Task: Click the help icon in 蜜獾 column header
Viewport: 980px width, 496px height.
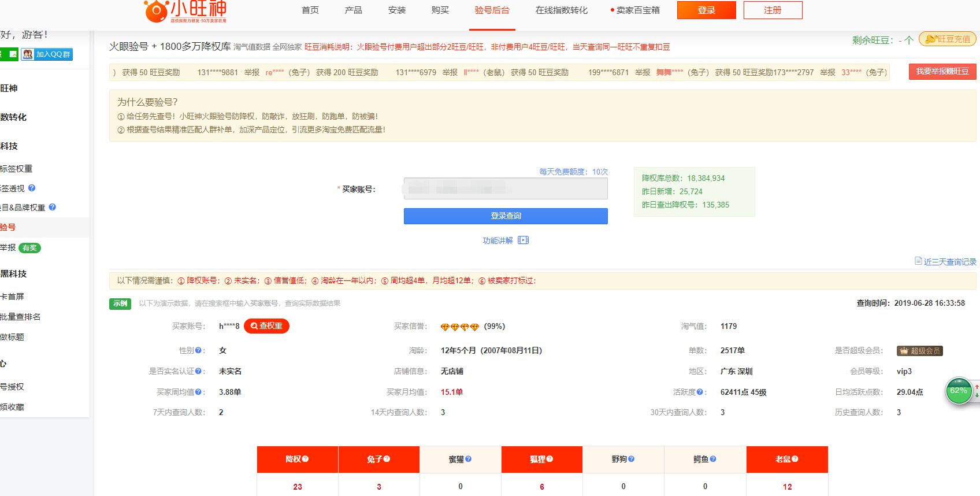Action: 468,459
